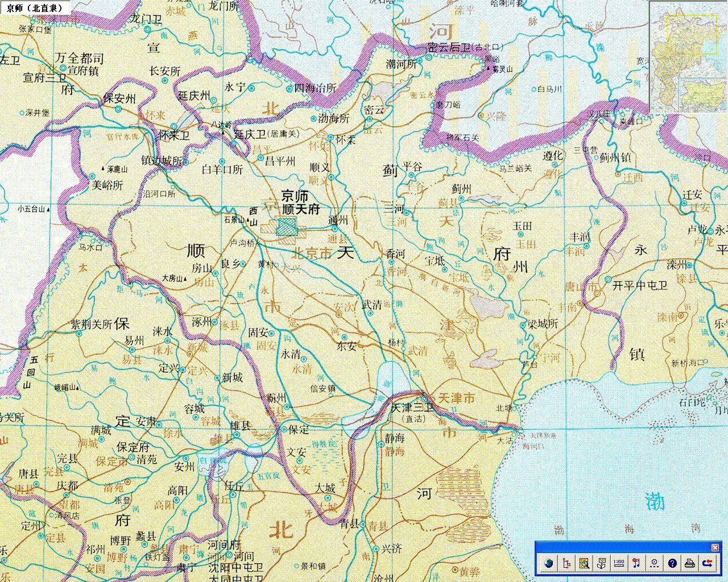Click the red-blue return arrow icon
Image resolution: width=728 pixels, height=582 pixels.
708,564
